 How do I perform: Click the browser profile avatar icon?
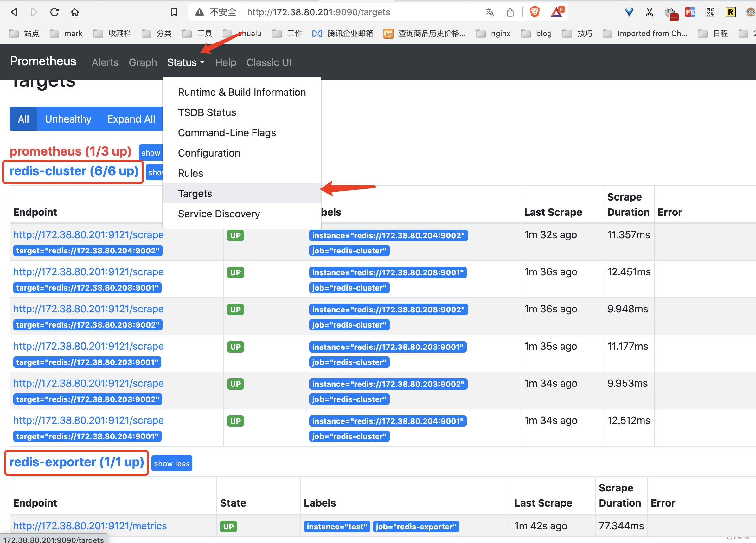750,12
